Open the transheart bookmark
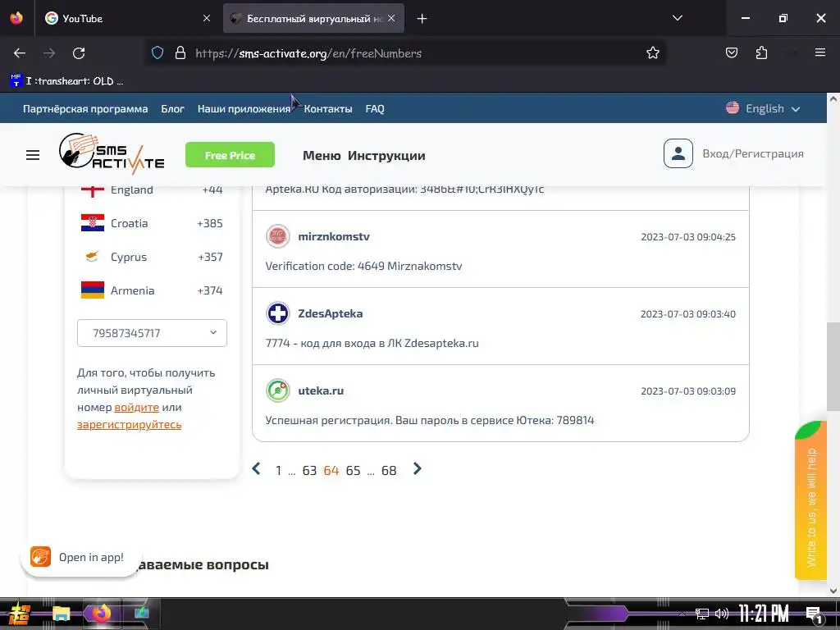The width and height of the screenshot is (840, 630). click(67, 81)
